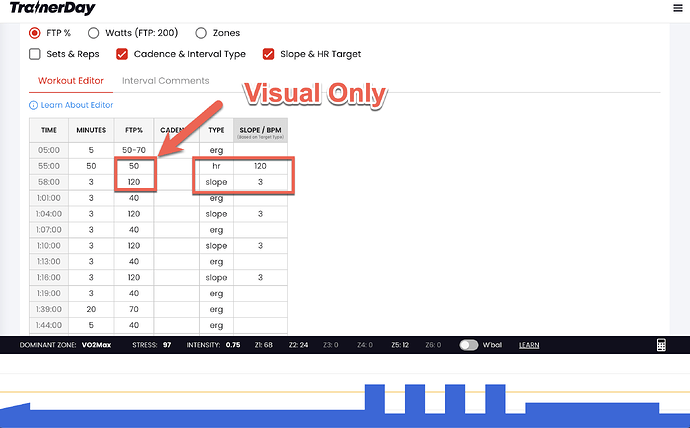Viewport: 690px width, 428px height.
Task: Select the Workout Editor tab
Action: (x=69, y=81)
